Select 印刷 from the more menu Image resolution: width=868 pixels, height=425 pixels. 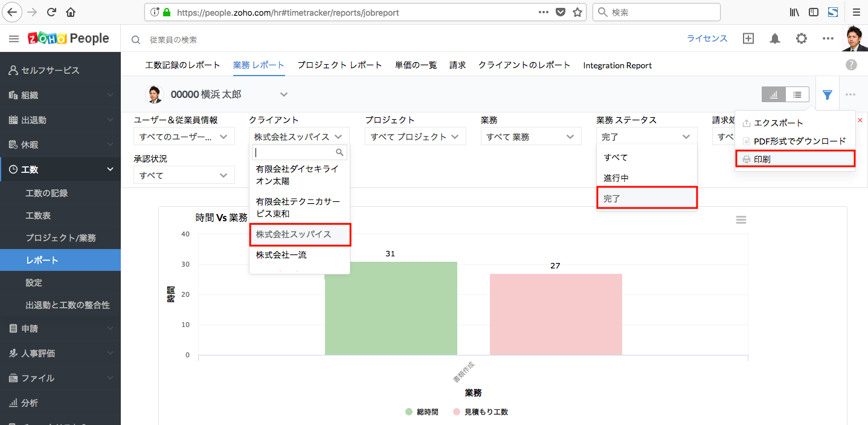(795, 159)
